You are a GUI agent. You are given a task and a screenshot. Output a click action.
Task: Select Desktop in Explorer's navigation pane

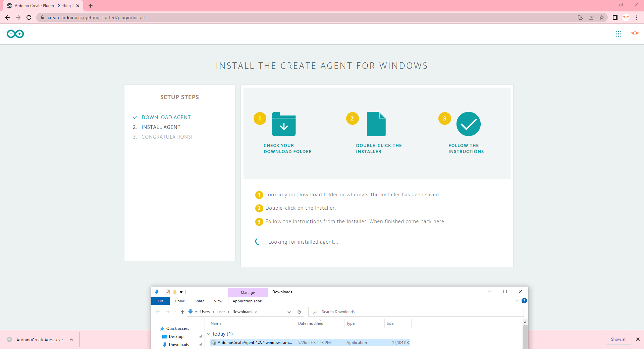176,337
